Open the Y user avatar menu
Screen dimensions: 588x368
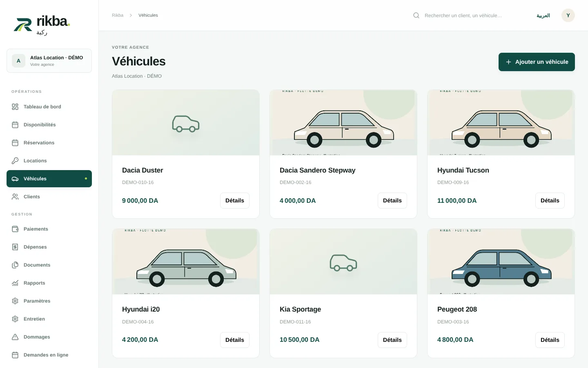click(568, 16)
